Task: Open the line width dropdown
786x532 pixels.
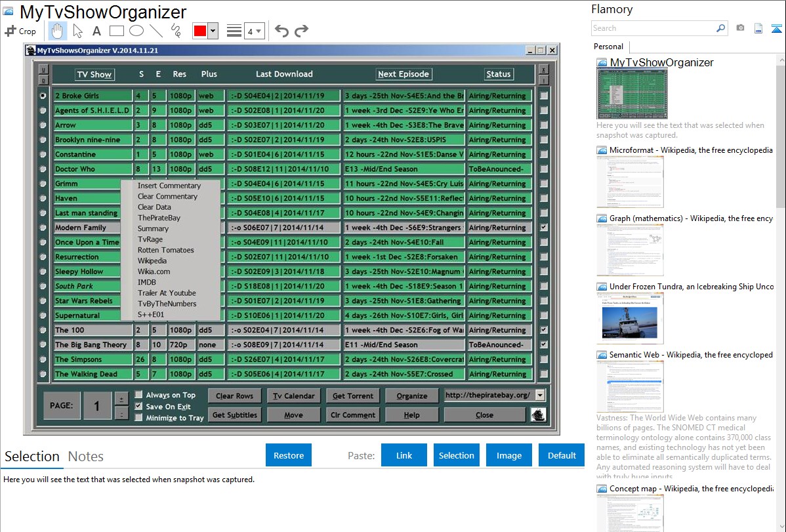Action: [254, 31]
